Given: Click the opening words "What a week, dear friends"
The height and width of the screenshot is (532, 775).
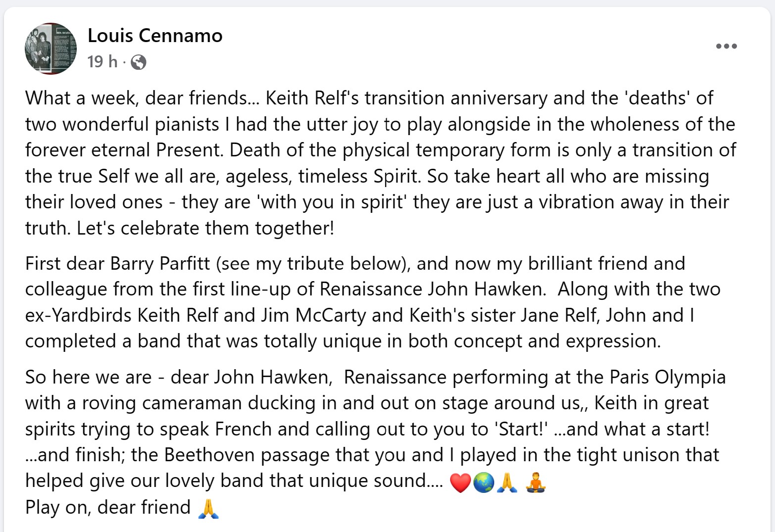Looking at the screenshot, I should coord(136,98).
